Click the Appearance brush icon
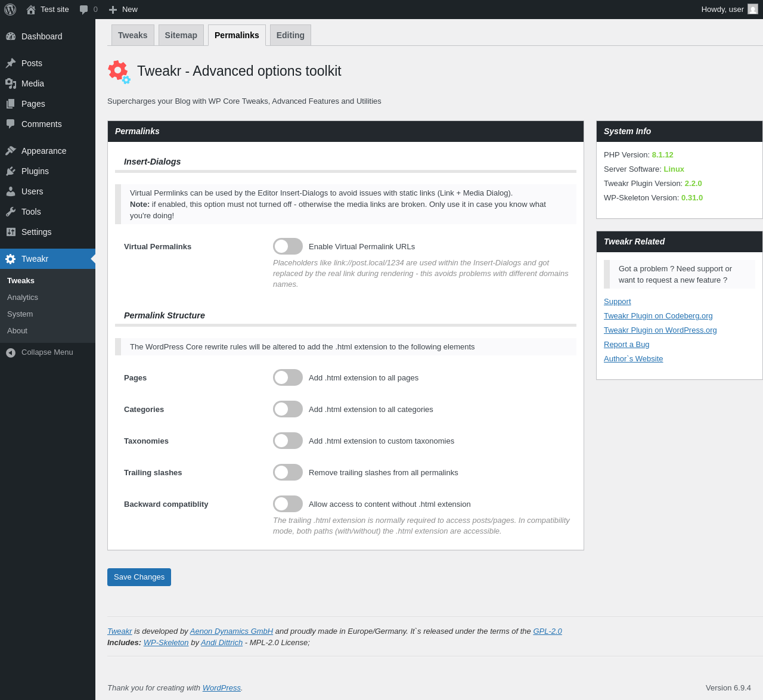This screenshot has width=763, height=700. (x=11, y=151)
